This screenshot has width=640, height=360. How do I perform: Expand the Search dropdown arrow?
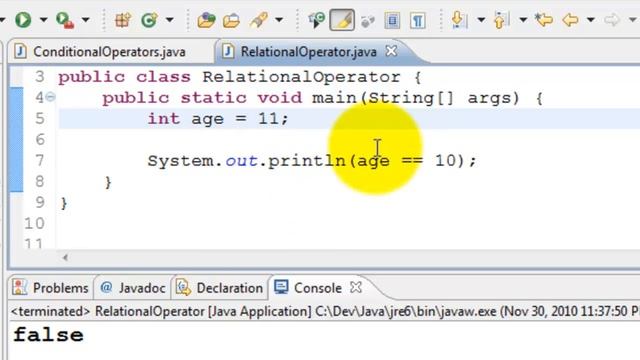[279, 20]
